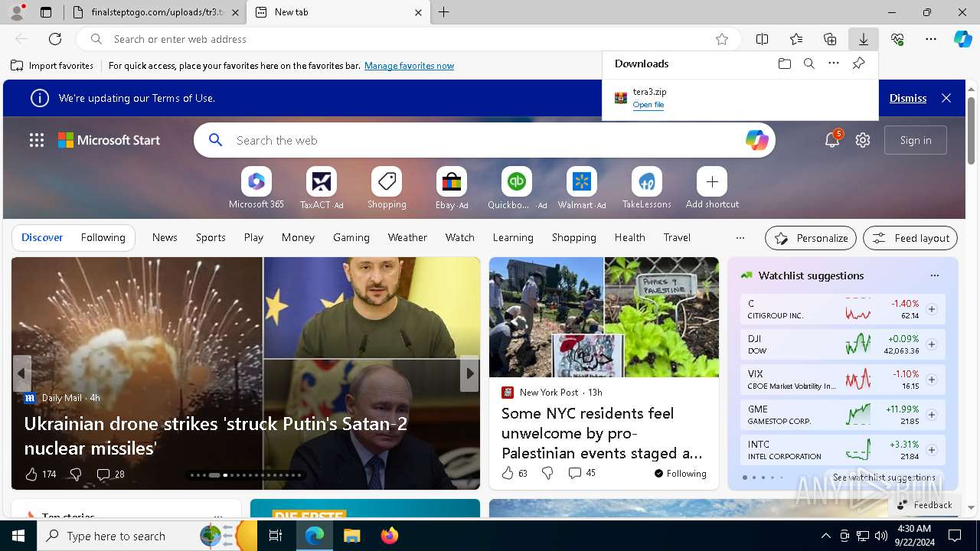Open Browser essentials icon
The height and width of the screenshot is (551, 980).
897,39
